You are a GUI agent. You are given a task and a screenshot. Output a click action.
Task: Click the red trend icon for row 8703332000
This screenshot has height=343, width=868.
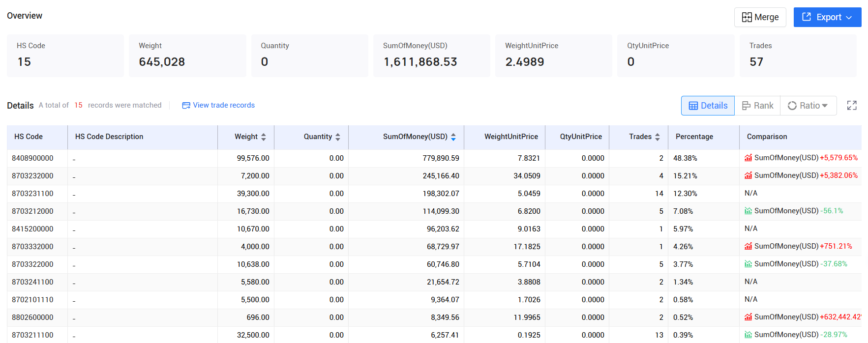pos(748,246)
